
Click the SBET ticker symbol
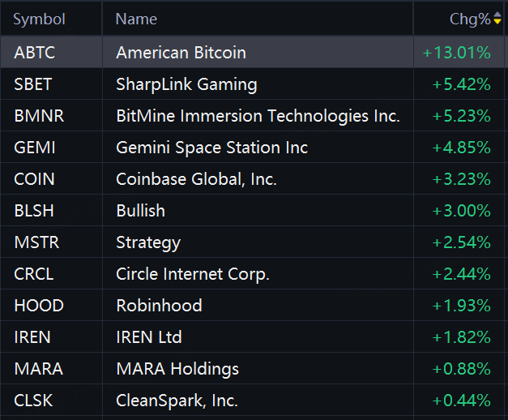32,84
